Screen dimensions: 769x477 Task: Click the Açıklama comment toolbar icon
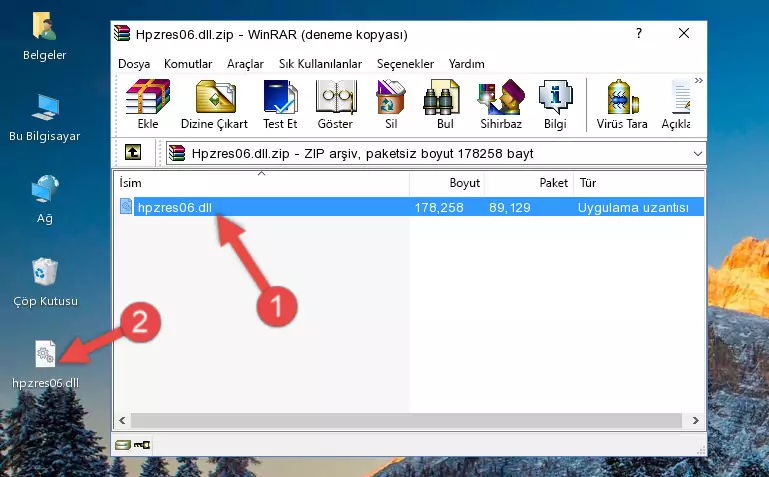click(x=676, y=104)
